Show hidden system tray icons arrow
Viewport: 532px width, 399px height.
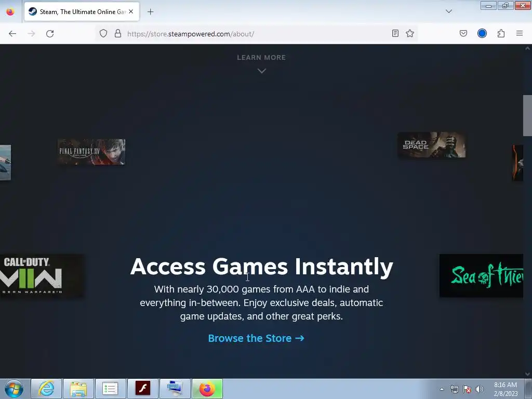click(442, 389)
